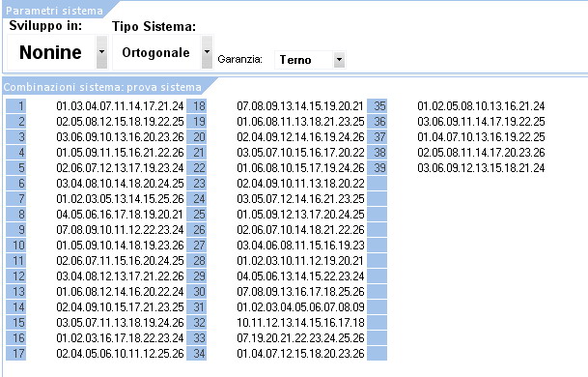This screenshot has width=588, height=377.
Task: Click the Nonine combo box value
Action: tap(52, 52)
